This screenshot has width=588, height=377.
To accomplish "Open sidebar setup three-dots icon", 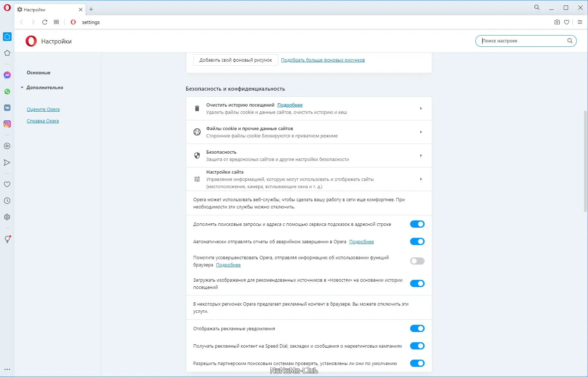I will click(7, 369).
